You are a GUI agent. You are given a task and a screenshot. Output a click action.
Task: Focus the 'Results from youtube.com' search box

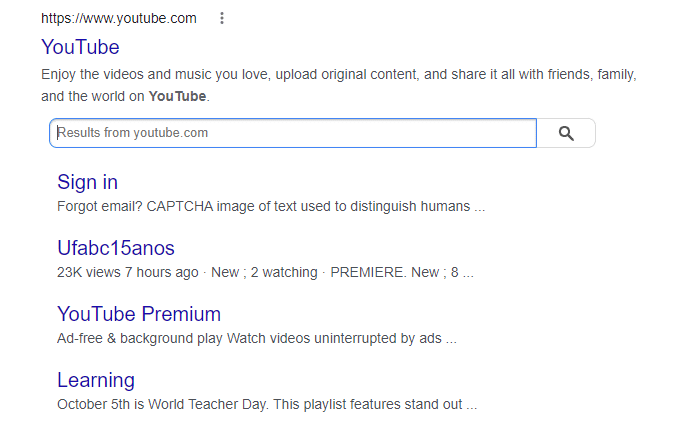pyautogui.click(x=293, y=133)
